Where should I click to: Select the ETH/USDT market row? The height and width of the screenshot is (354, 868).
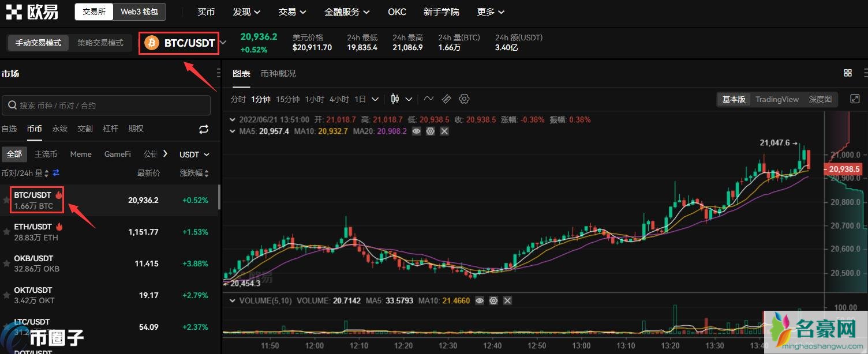[108, 232]
